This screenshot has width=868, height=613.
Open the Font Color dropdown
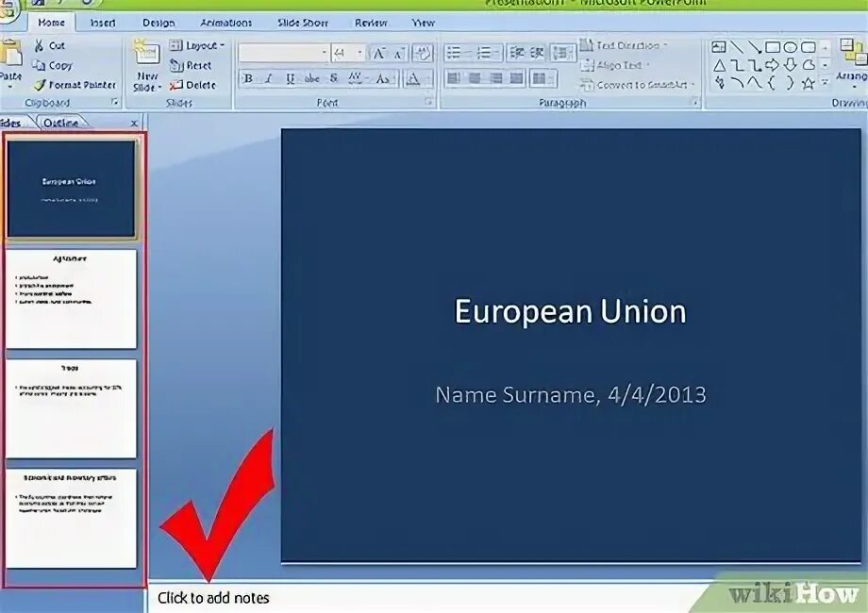pyautogui.click(x=418, y=78)
